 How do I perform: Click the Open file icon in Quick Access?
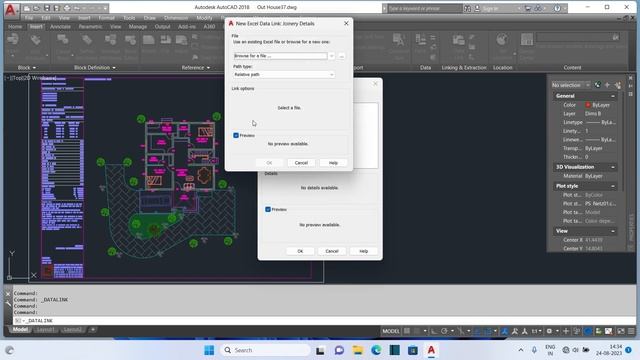tap(36, 8)
